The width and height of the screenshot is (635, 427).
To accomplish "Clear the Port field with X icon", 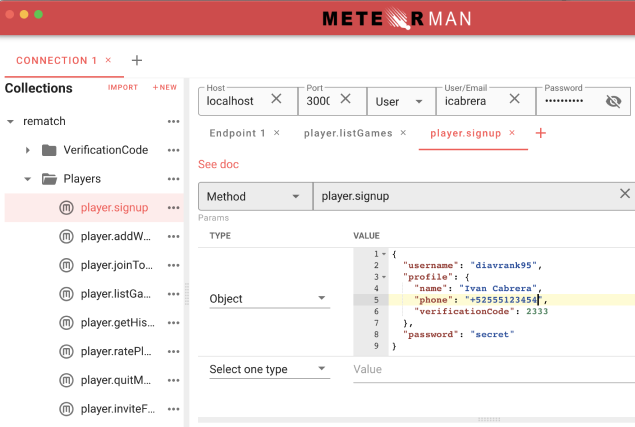I will (x=345, y=100).
